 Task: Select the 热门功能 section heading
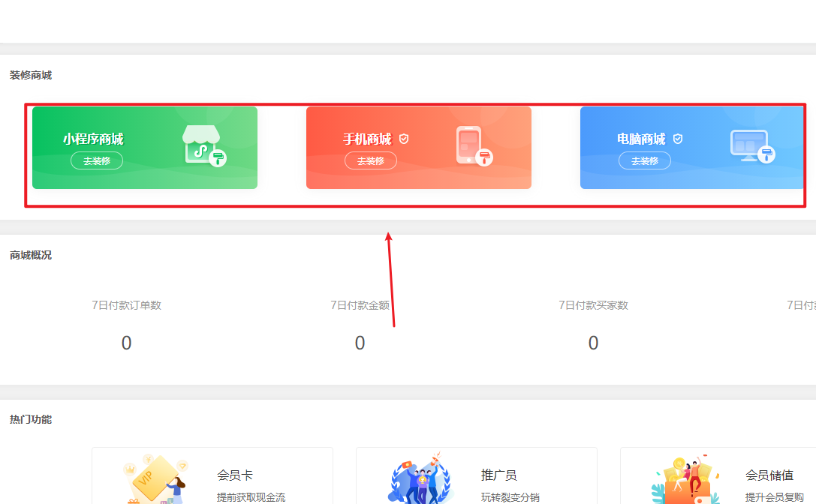click(29, 419)
